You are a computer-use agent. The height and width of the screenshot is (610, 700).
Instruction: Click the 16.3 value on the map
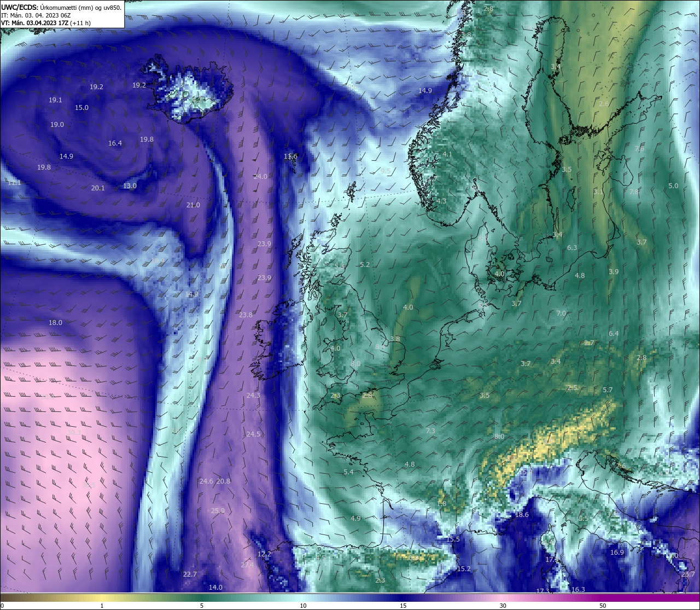(578, 590)
